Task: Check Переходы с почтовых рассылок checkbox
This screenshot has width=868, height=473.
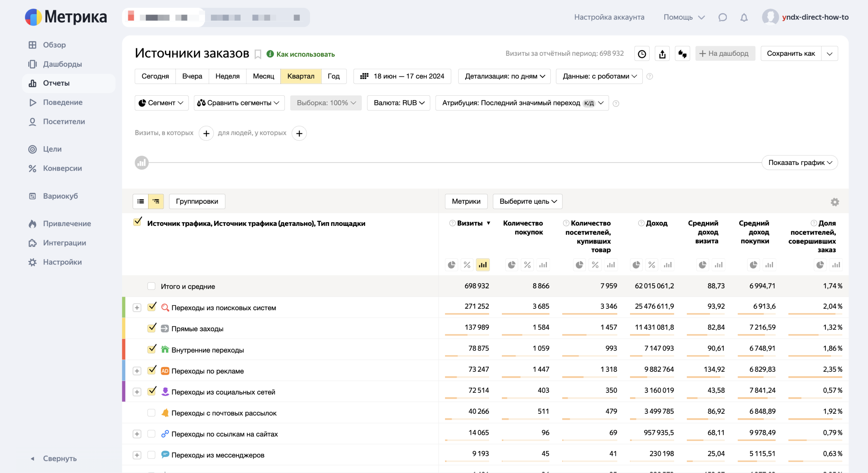Action: pyautogui.click(x=151, y=413)
